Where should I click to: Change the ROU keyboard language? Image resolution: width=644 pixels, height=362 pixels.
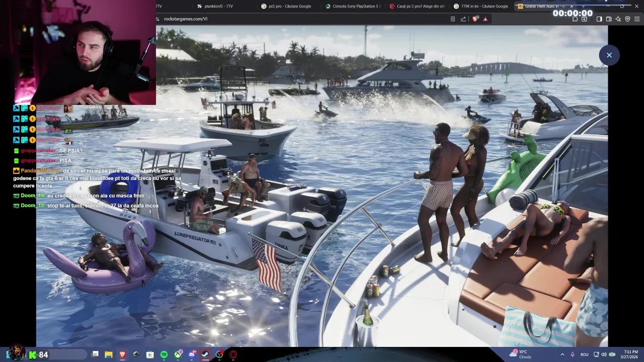(x=584, y=354)
